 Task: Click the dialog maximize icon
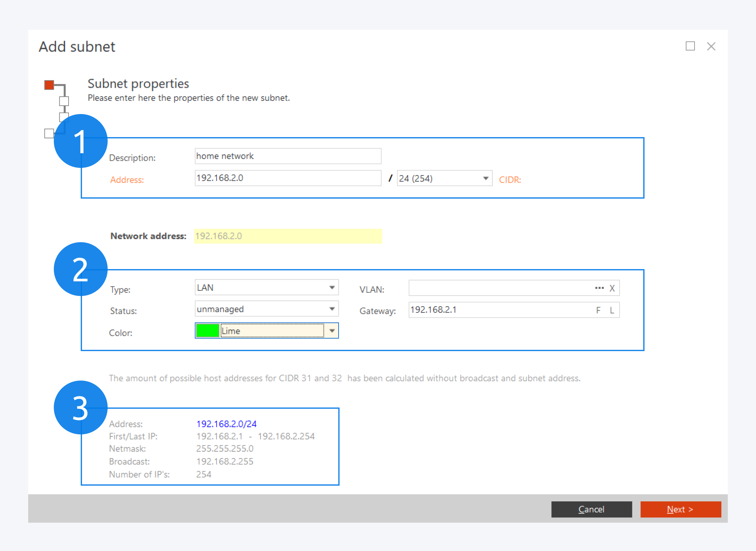[x=690, y=46]
